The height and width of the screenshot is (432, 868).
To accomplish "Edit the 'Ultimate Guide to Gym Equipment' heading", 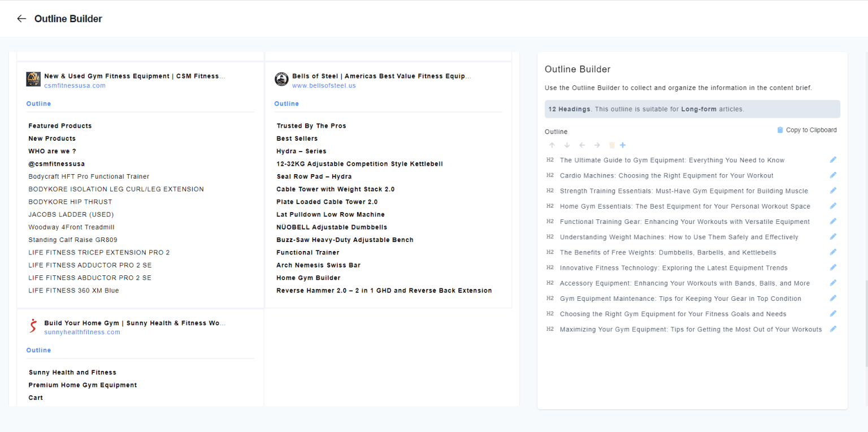I will pos(833,160).
